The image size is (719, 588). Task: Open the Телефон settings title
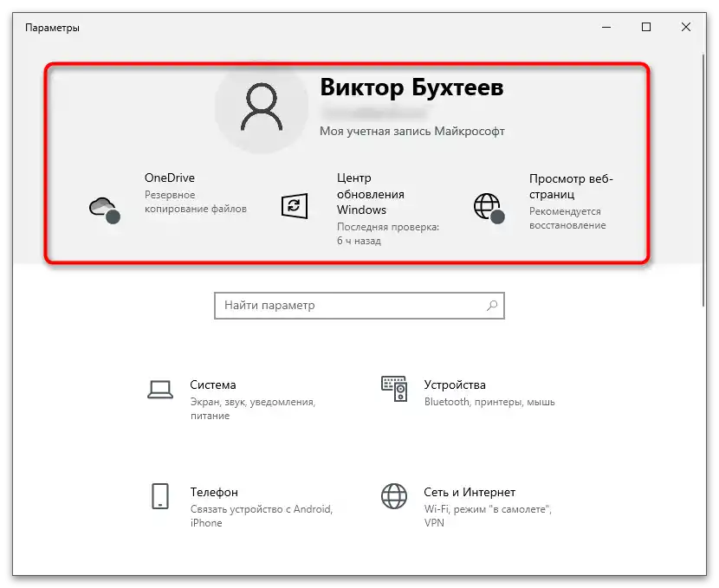coord(214,492)
